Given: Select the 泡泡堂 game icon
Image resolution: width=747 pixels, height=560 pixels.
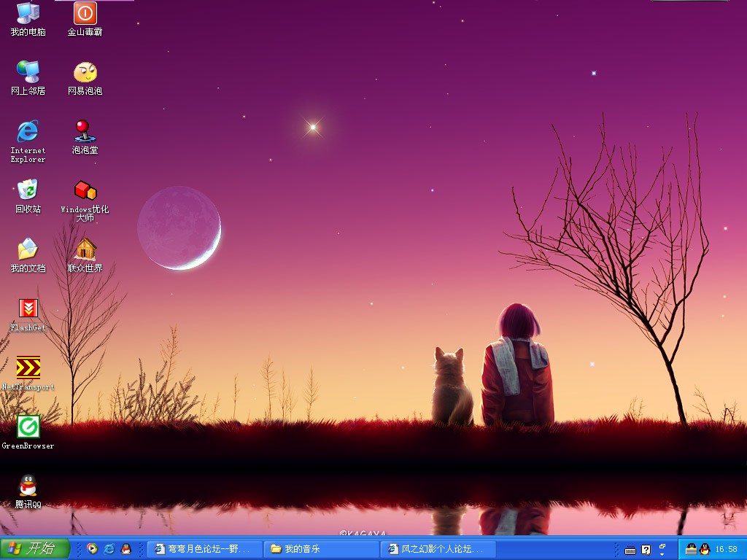Looking at the screenshot, I should pos(85,131).
